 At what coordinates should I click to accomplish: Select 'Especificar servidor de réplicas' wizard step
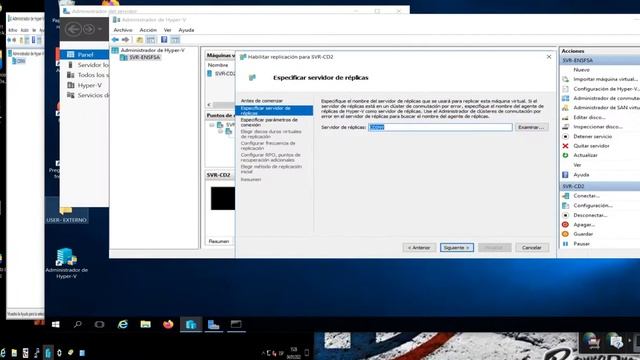point(274,111)
